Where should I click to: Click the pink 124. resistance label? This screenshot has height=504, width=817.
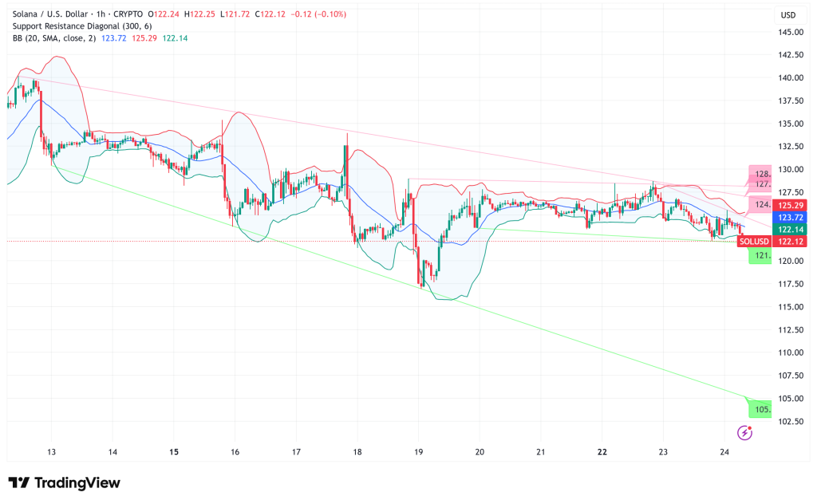tap(762, 205)
